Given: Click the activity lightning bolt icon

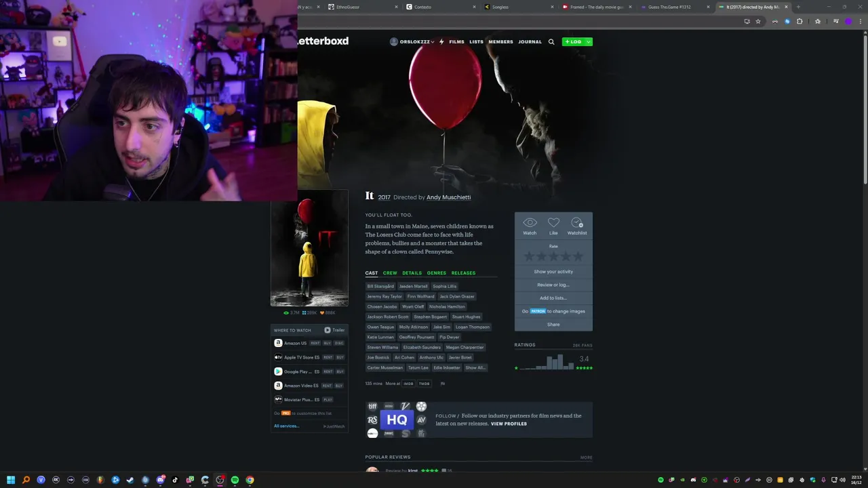Looking at the screenshot, I should click(441, 42).
